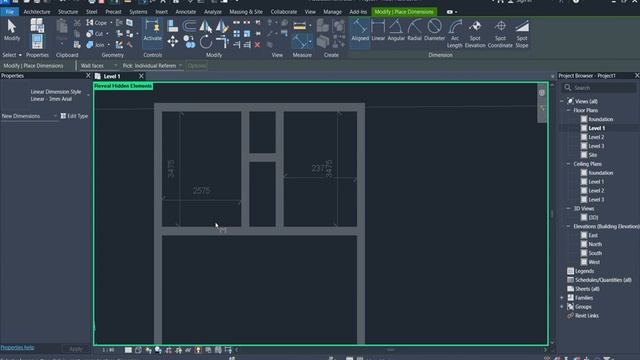
Task: Click the Offset tool icon
Action: click(x=189, y=26)
